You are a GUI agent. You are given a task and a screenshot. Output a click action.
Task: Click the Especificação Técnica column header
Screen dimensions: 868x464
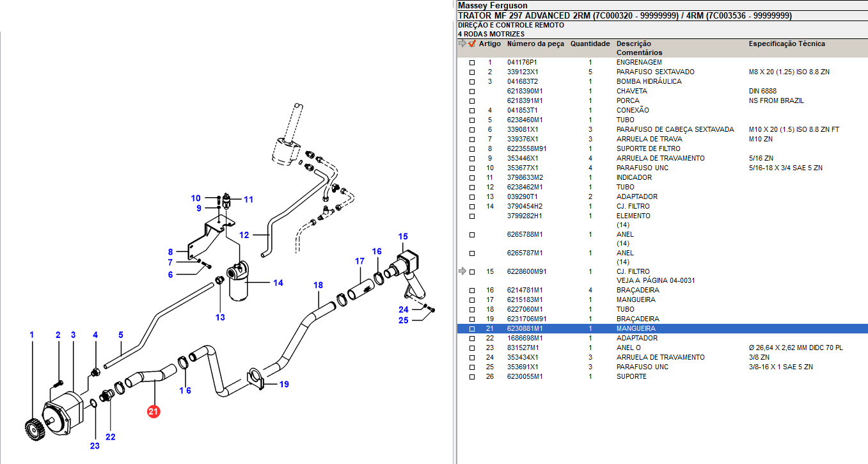[x=787, y=44]
